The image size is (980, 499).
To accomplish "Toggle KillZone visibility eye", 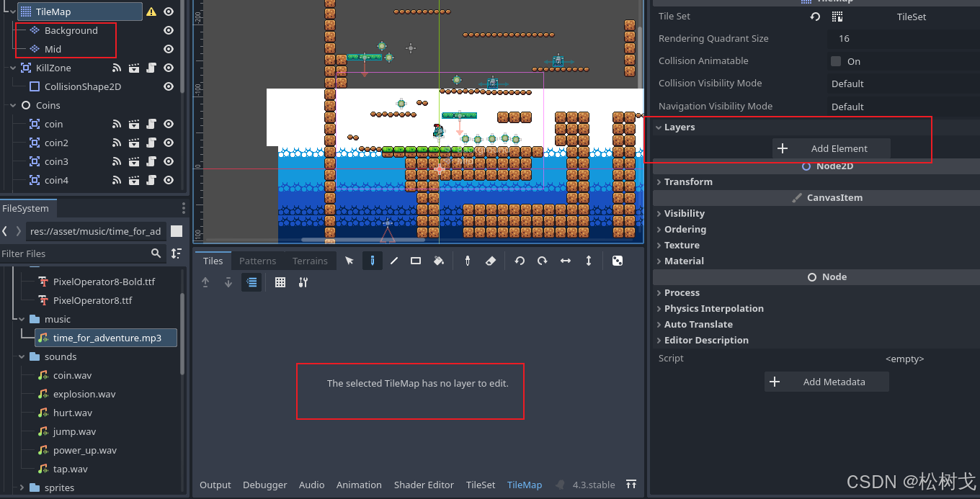I will point(169,68).
